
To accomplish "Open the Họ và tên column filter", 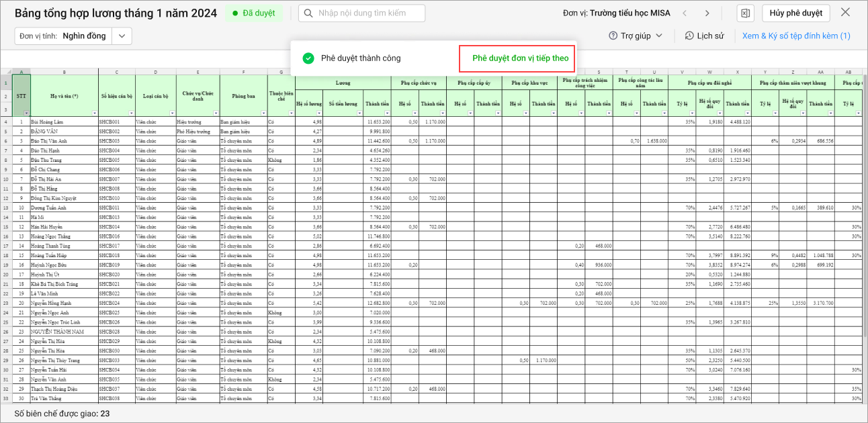I will (94, 113).
